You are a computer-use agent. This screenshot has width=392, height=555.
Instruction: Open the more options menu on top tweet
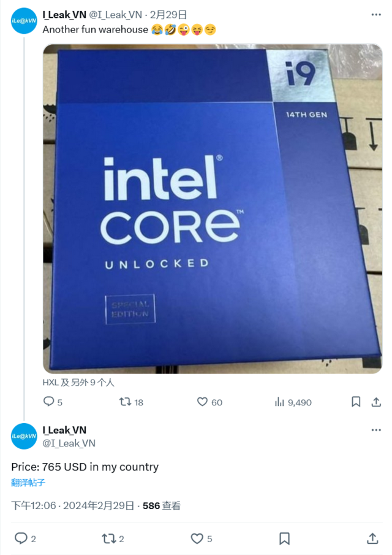pyautogui.click(x=376, y=15)
